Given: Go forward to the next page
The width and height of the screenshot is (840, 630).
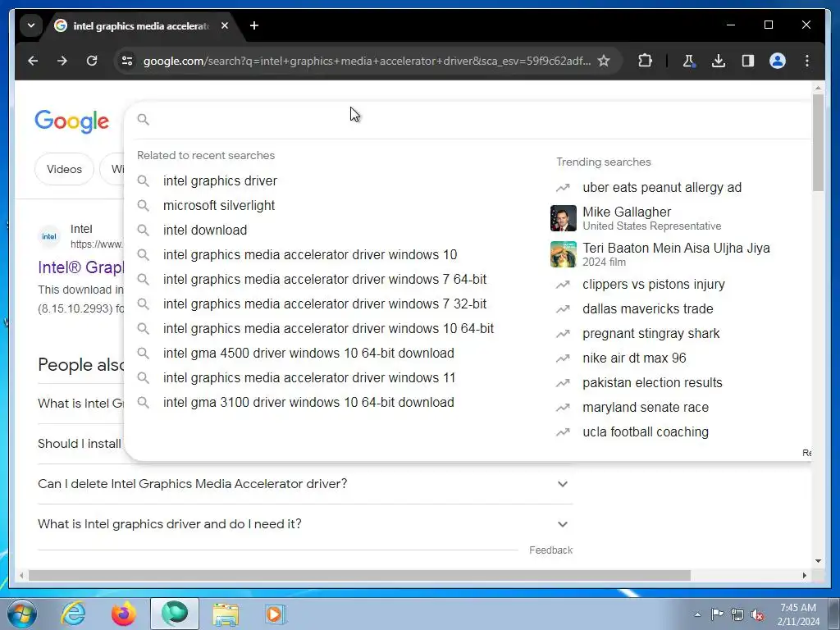Looking at the screenshot, I should click(x=62, y=61).
